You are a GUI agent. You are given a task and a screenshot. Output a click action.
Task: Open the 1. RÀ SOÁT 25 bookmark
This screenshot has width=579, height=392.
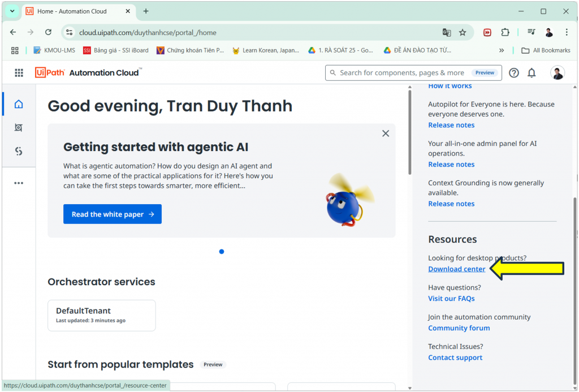tap(341, 50)
